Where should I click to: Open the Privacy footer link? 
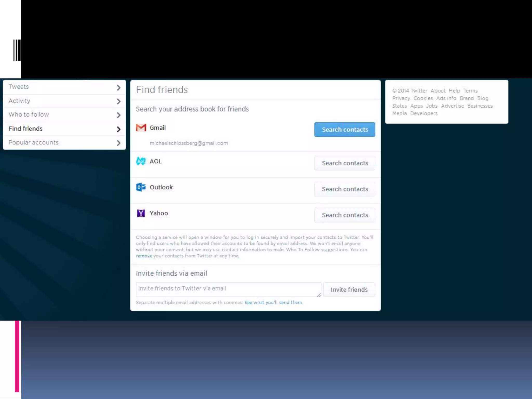(401, 98)
